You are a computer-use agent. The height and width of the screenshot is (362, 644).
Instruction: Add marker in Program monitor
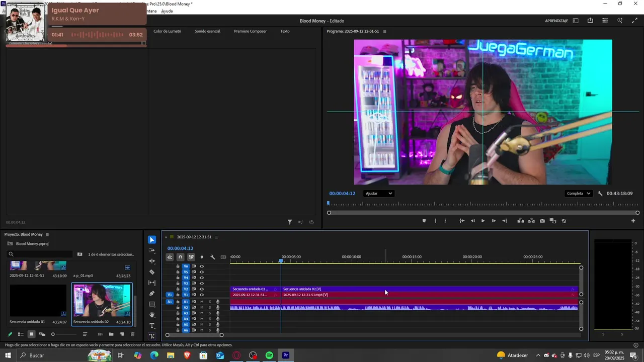pyautogui.click(x=424, y=221)
